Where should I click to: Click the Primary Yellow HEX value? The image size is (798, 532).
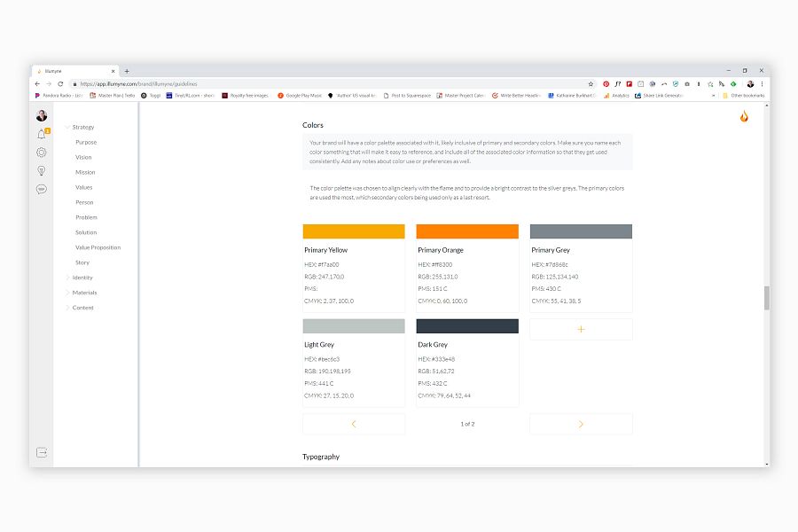322,265
